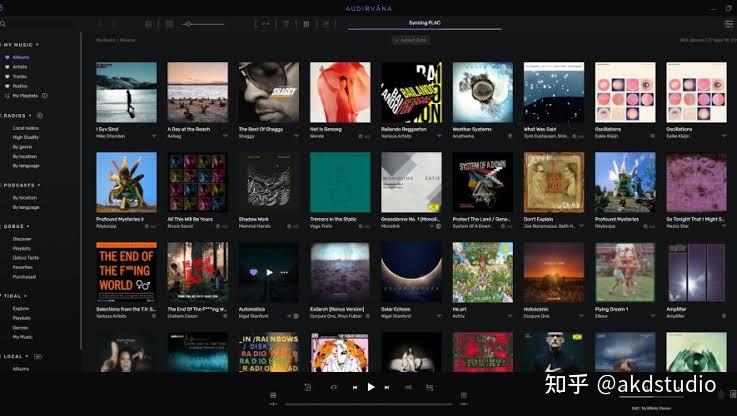The height and width of the screenshot is (416, 737).
Task: Click play overlay on Automatica album
Action: tap(269, 272)
